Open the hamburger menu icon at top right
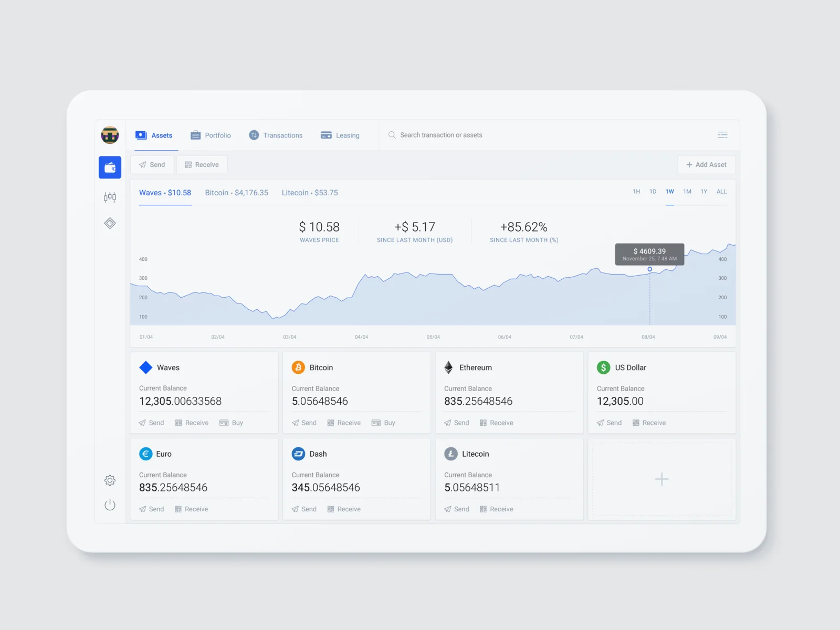The height and width of the screenshot is (630, 840). pos(722,135)
